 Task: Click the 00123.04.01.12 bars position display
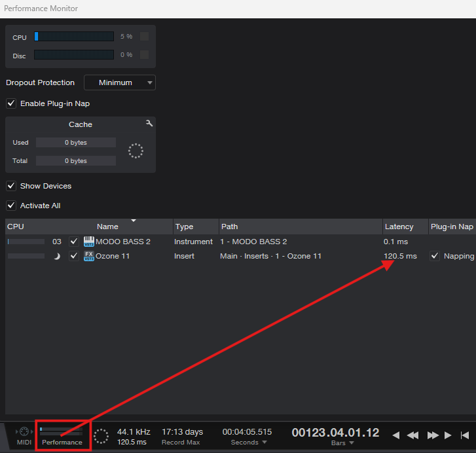[335, 432]
